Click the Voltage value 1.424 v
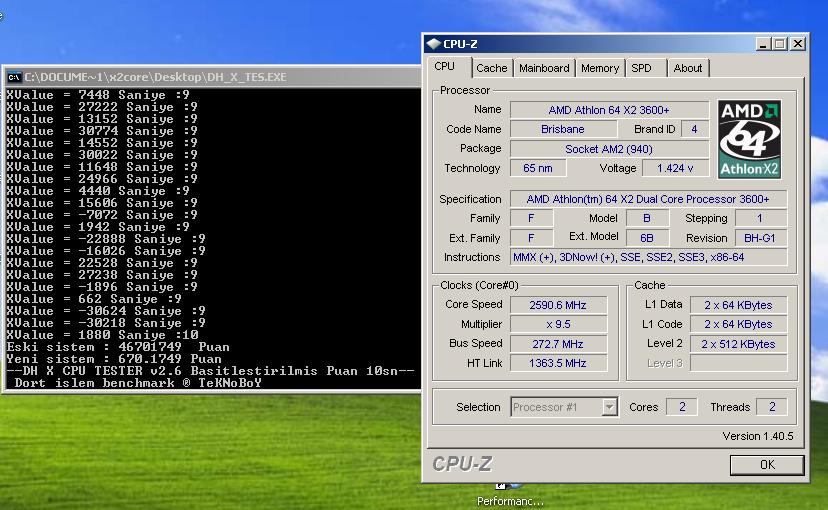 [675, 168]
